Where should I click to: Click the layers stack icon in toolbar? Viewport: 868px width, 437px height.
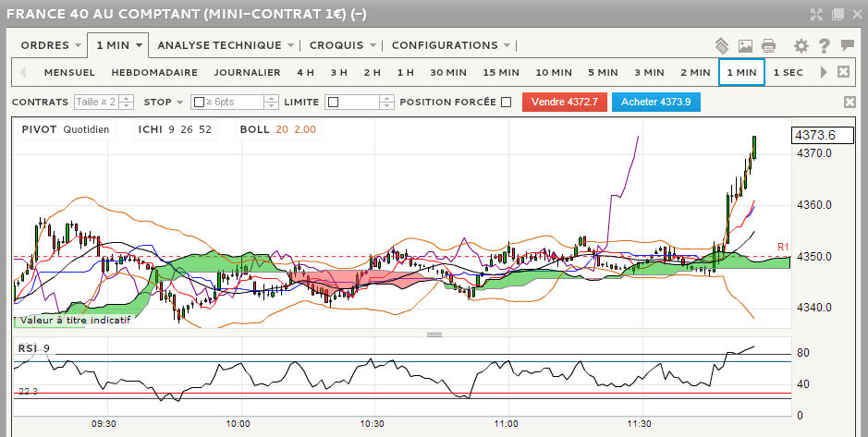[723, 45]
